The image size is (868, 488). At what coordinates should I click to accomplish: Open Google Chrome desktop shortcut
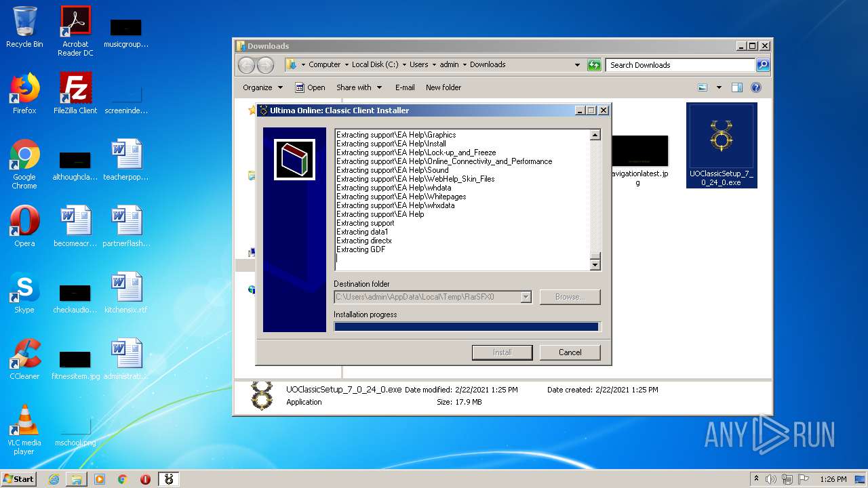tap(24, 165)
